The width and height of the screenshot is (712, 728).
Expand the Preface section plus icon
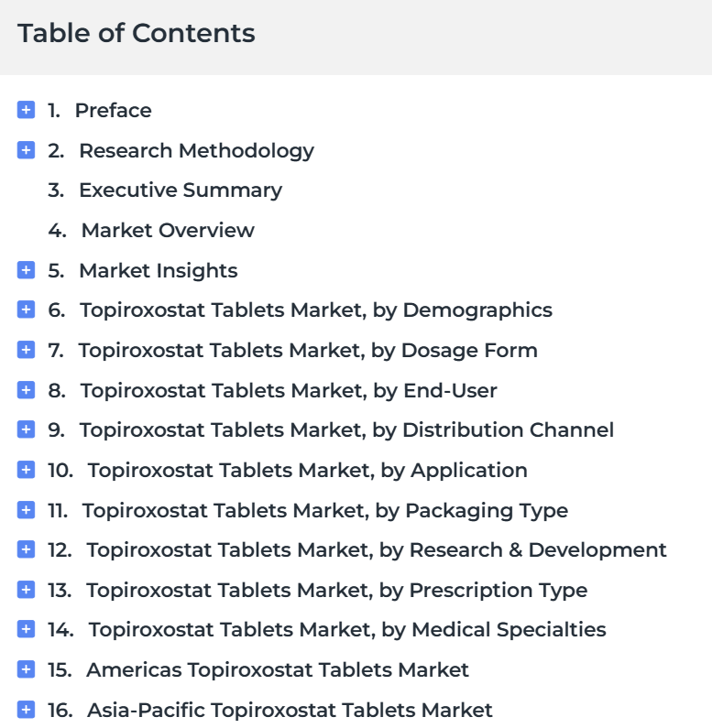26,110
